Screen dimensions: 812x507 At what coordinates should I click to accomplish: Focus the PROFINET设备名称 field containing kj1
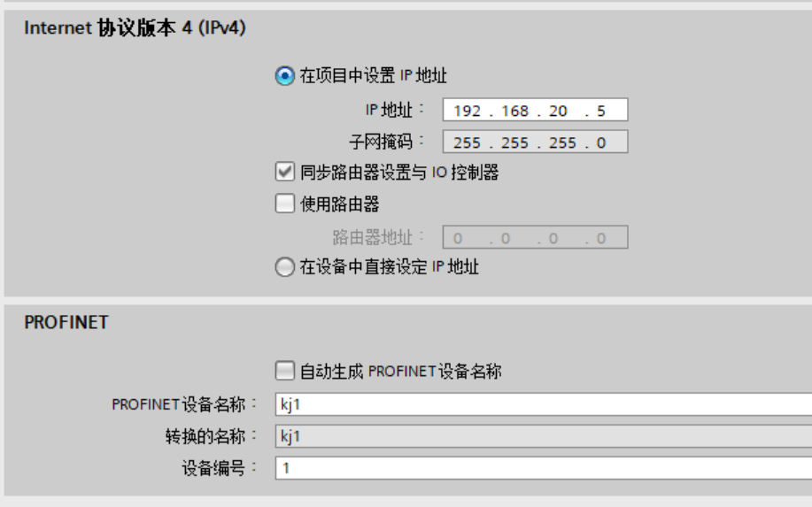542,404
